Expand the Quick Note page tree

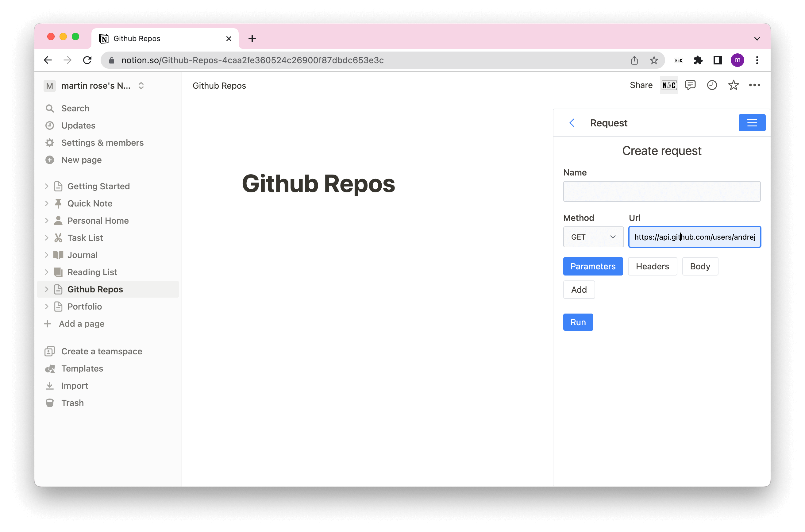[46, 203]
